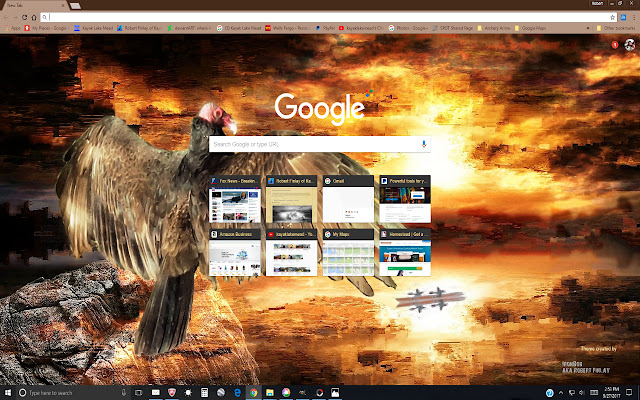This screenshot has height=400, width=640.
Task: Select the New Tab browser tab
Action: point(30,5)
